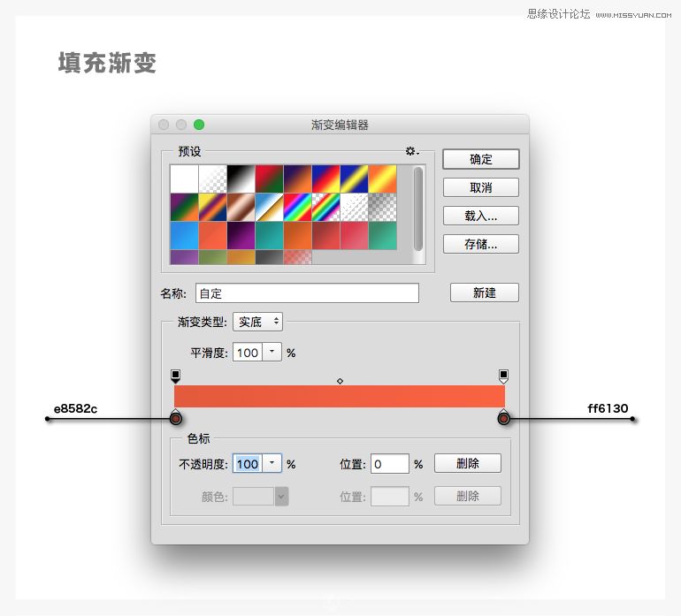The image size is (681, 616).
Task: Select the dark purple-magenta preset
Action: (x=241, y=235)
